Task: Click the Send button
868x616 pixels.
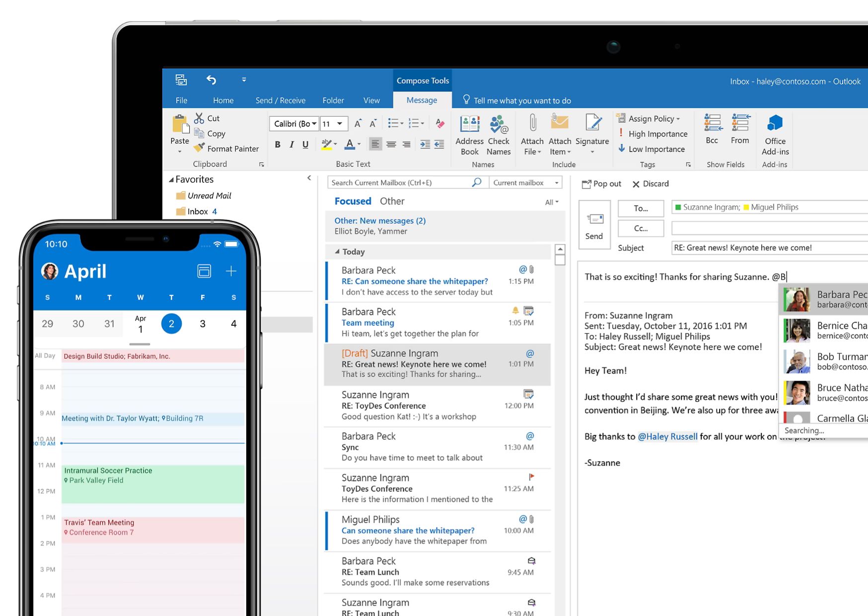Action: (x=594, y=225)
